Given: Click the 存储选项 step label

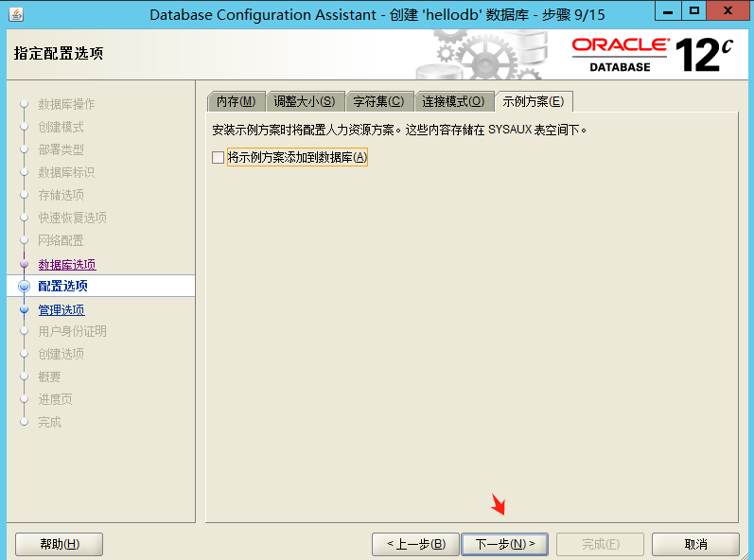Looking at the screenshot, I should (61, 195).
